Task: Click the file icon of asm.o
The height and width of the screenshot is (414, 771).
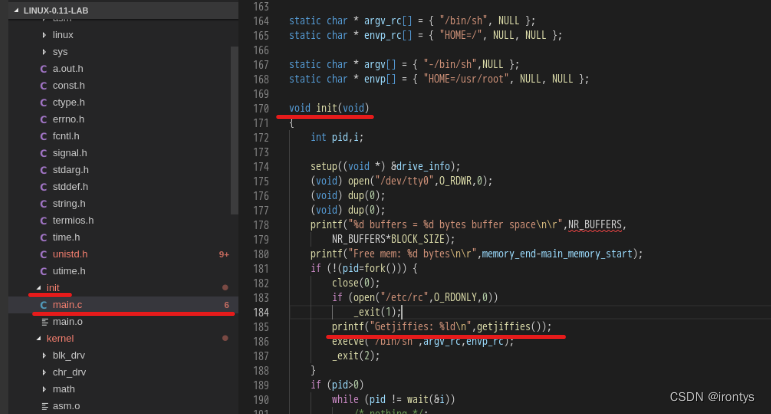Action: (x=45, y=406)
